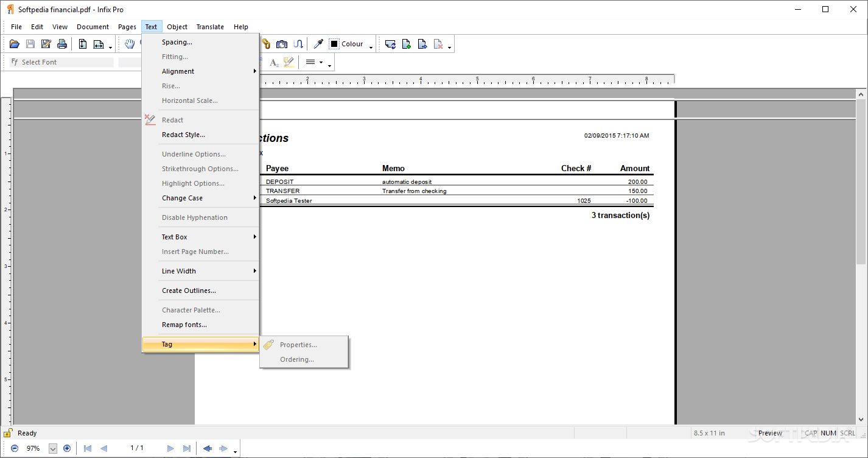
Task: Click the page number 1 / 1 field
Action: [x=137, y=448]
